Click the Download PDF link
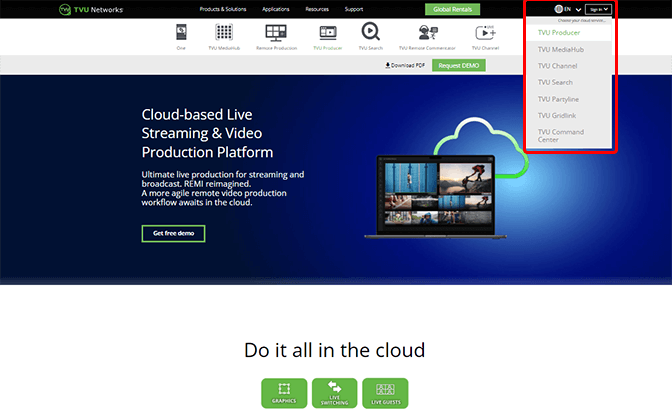 (x=405, y=65)
